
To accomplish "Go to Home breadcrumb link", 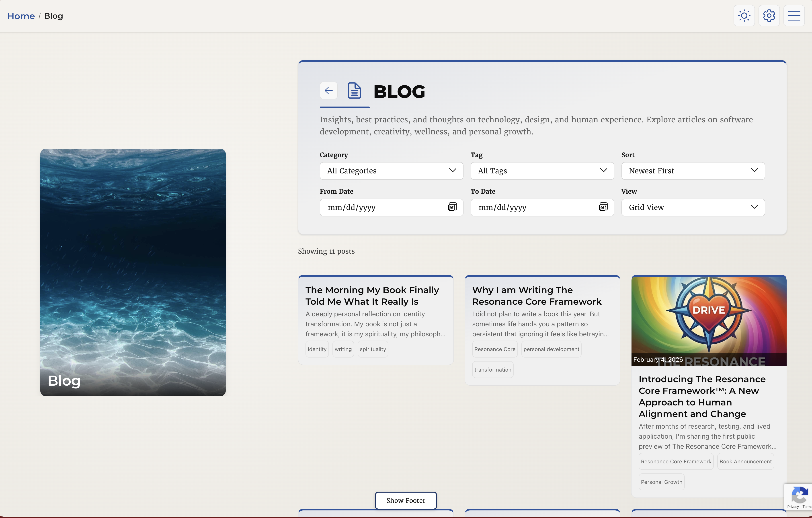I will coord(21,16).
